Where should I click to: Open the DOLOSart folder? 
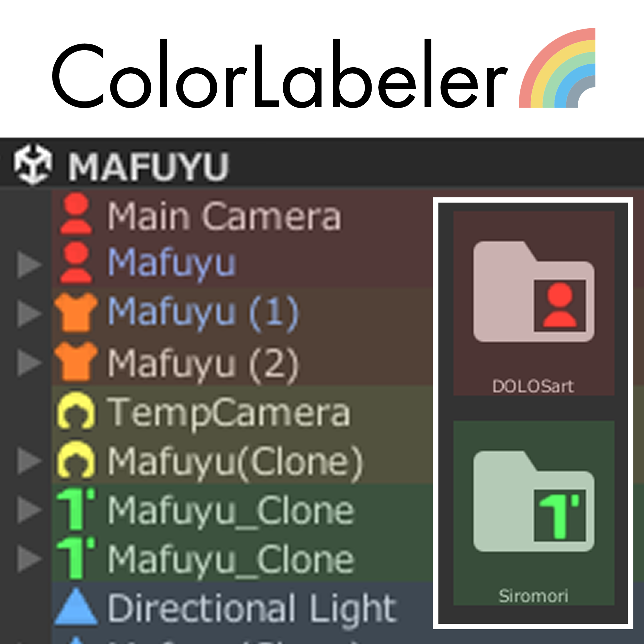pos(534,303)
